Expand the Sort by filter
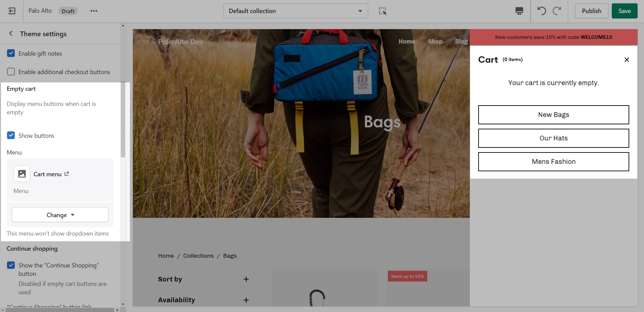 tap(246, 279)
